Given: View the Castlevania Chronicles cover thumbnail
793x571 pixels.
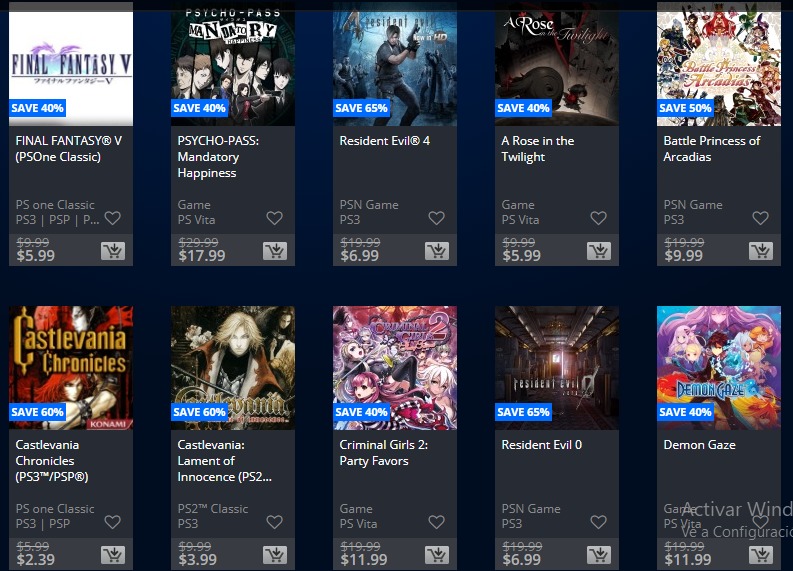Looking at the screenshot, I should [71, 368].
